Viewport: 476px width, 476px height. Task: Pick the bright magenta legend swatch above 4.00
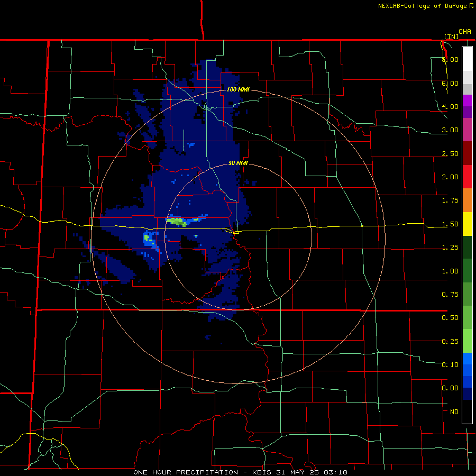pyautogui.click(x=467, y=100)
